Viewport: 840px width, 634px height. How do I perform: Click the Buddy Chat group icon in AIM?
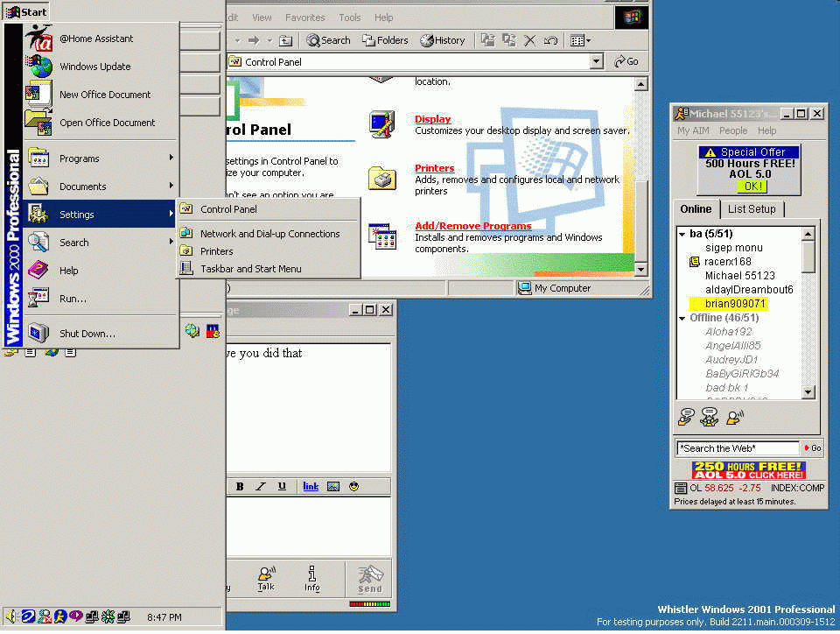point(710,417)
